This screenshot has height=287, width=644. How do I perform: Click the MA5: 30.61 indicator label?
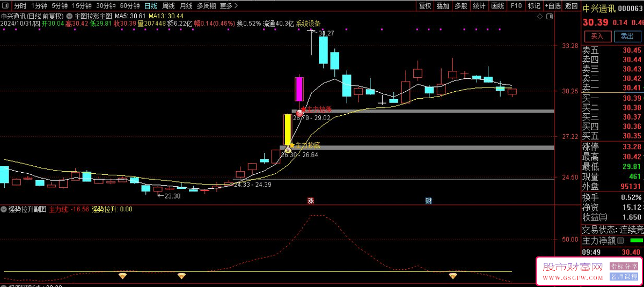130,16
